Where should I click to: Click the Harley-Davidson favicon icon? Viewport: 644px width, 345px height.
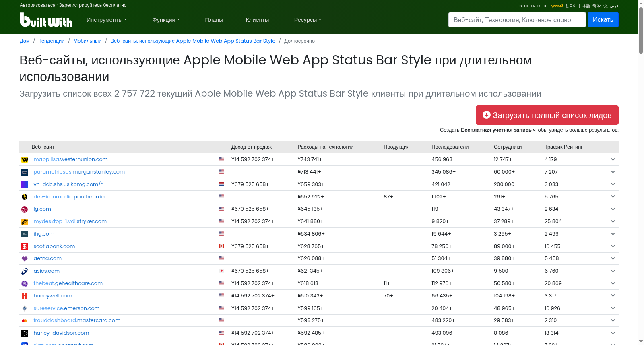click(x=25, y=333)
